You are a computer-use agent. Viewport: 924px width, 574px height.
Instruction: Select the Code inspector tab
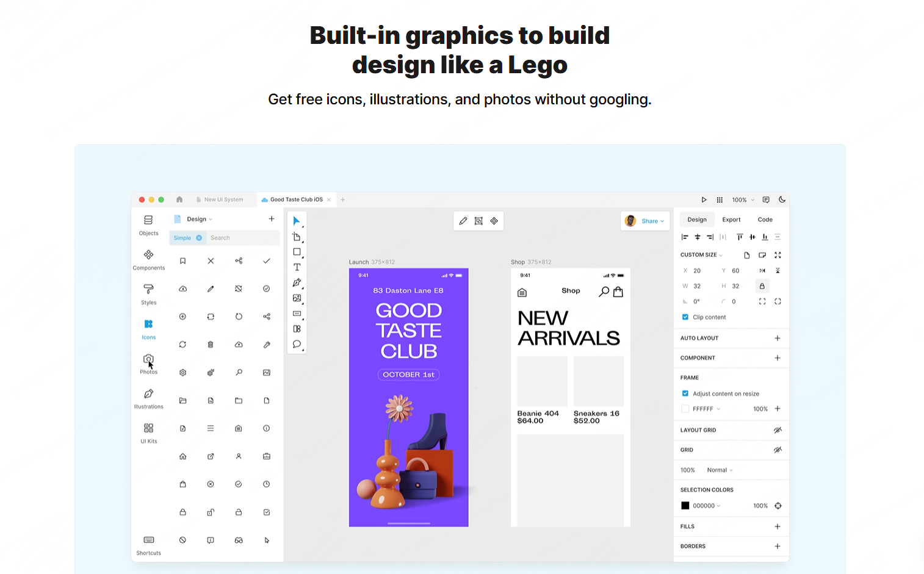coord(765,220)
